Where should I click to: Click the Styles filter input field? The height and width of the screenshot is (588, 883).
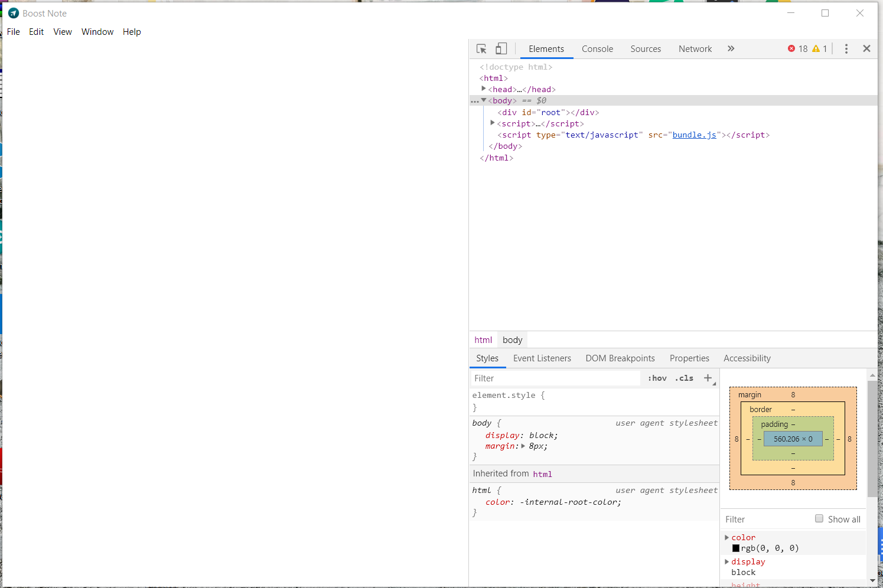click(x=555, y=378)
